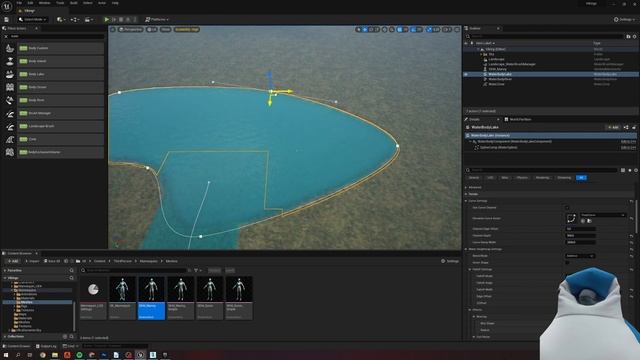Select the SK_Mannequin asset thumbnail
The image size is (640, 360).
tap(122, 298)
